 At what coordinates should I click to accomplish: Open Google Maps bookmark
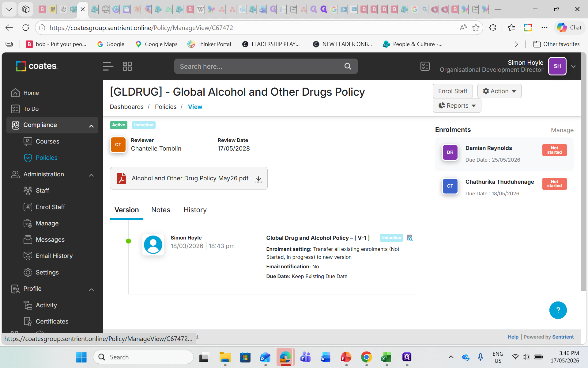(156, 44)
